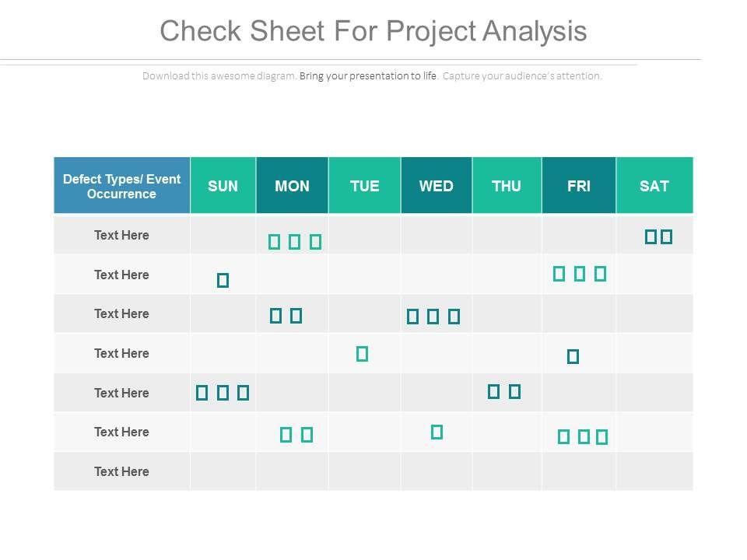Click the 'Bring your presentation to life' text
This screenshot has width=747, height=560.
pos(368,76)
